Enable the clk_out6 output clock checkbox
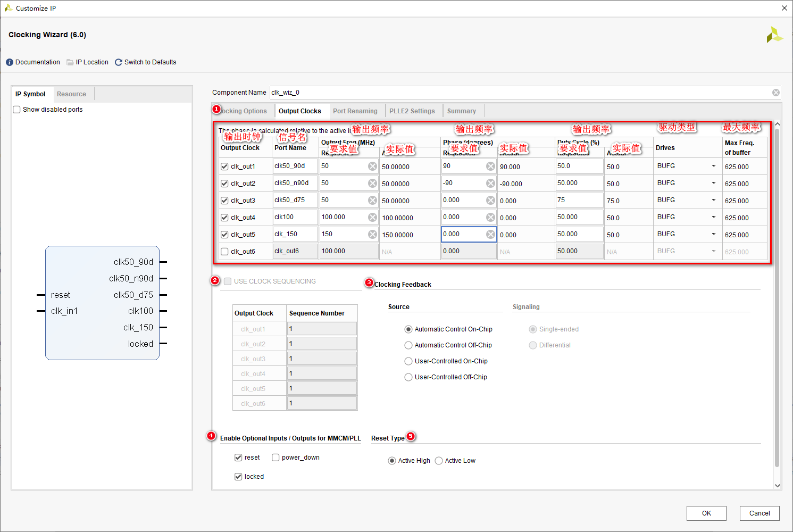Image resolution: width=793 pixels, height=532 pixels. click(224, 252)
